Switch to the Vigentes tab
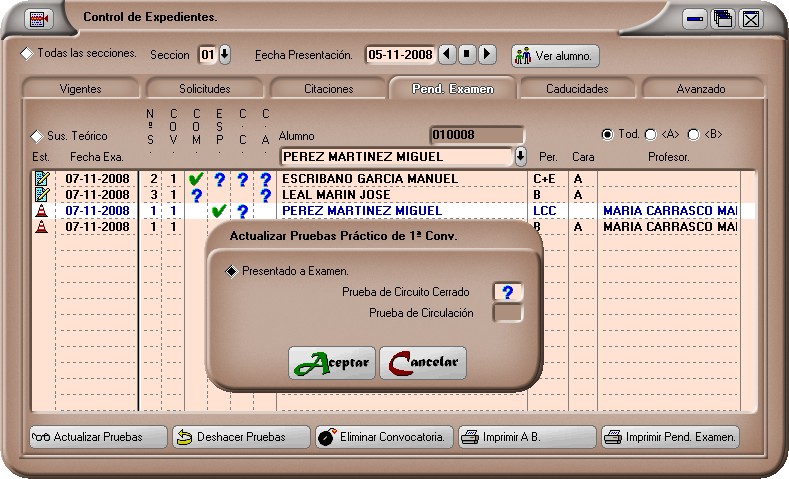Screen dimensions: 789x479 [x=80, y=89]
